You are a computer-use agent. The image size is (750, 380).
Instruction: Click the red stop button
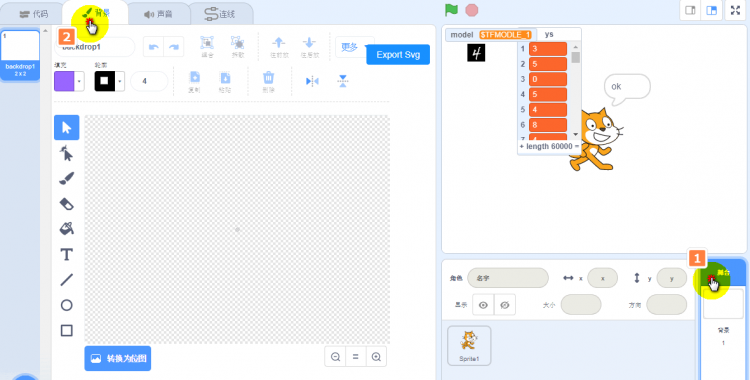point(472,10)
